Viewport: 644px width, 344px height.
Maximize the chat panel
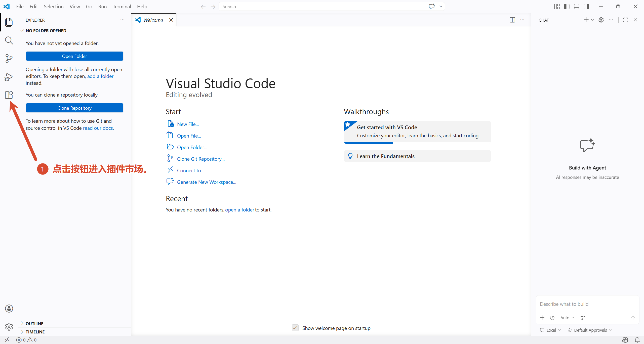[626, 20]
